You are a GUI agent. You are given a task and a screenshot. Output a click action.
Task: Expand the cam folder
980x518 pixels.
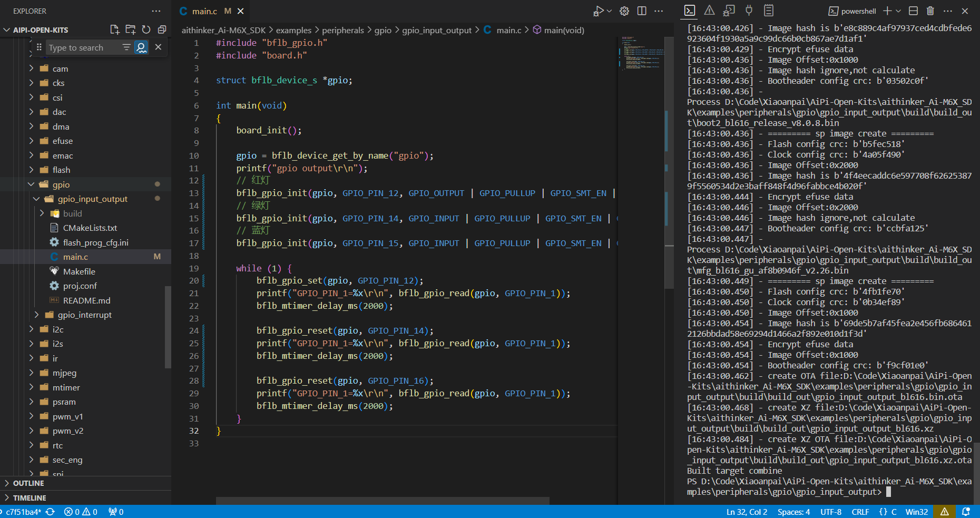point(31,69)
